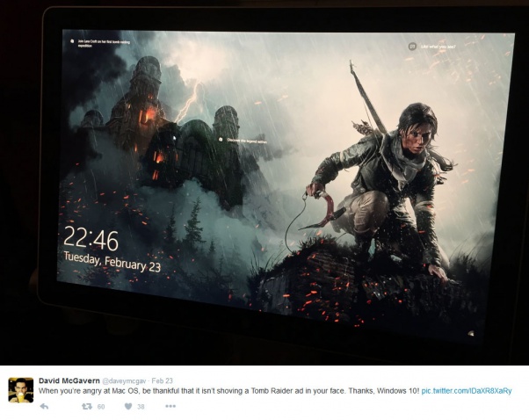Open the David McGavern profile name link

click(69, 380)
